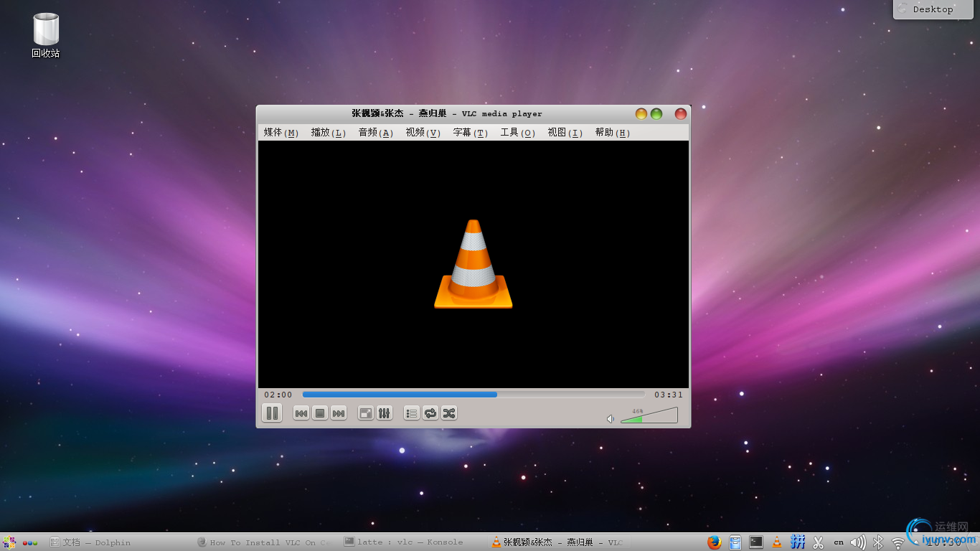Open the Desktop widget tab at top right
The width and height of the screenshot is (980, 551).
click(x=933, y=9)
